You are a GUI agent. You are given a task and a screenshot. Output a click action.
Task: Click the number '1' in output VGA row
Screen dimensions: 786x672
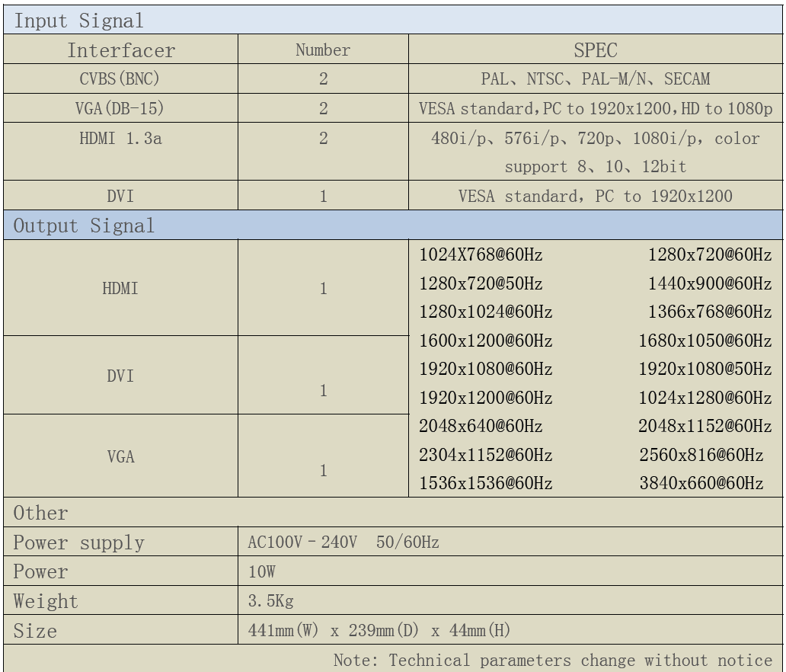[324, 470]
